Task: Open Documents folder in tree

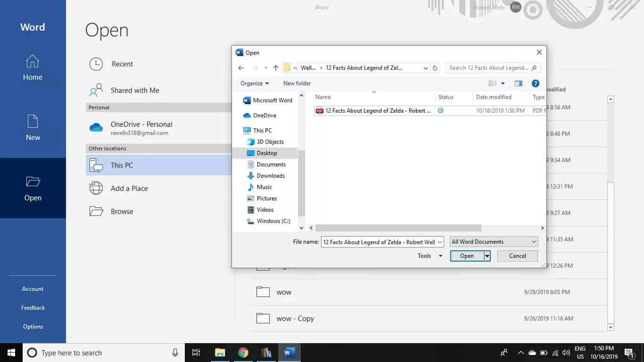Action: [x=266, y=165]
